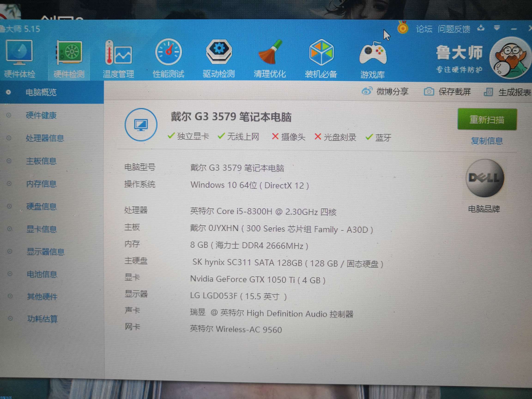Click 光盘刻录 feature indicator
Viewport: 532px width, 399px height.
click(335, 137)
